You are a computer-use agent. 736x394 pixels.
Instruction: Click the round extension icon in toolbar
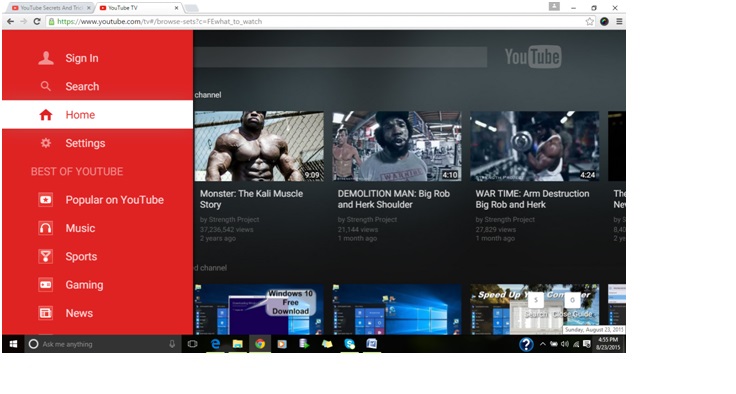pyautogui.click(x=604, y=22)
